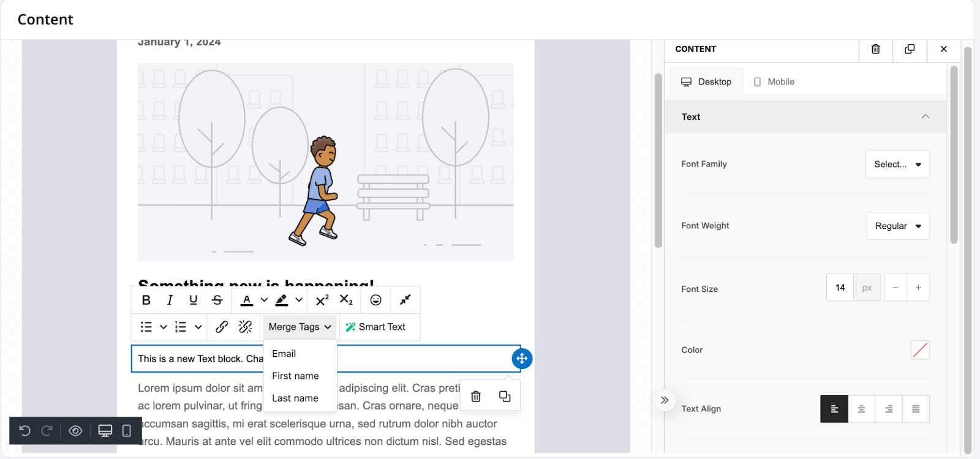The width and height of the screenshot is (980, 459).
Task: Increase font size with plus button
Action: pos(918,288)
